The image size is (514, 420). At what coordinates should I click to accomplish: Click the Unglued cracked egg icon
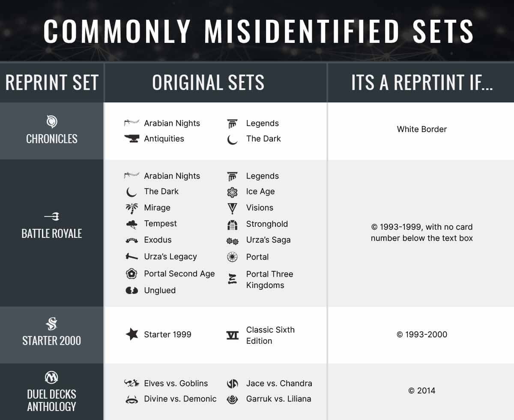tap(131, 291)
